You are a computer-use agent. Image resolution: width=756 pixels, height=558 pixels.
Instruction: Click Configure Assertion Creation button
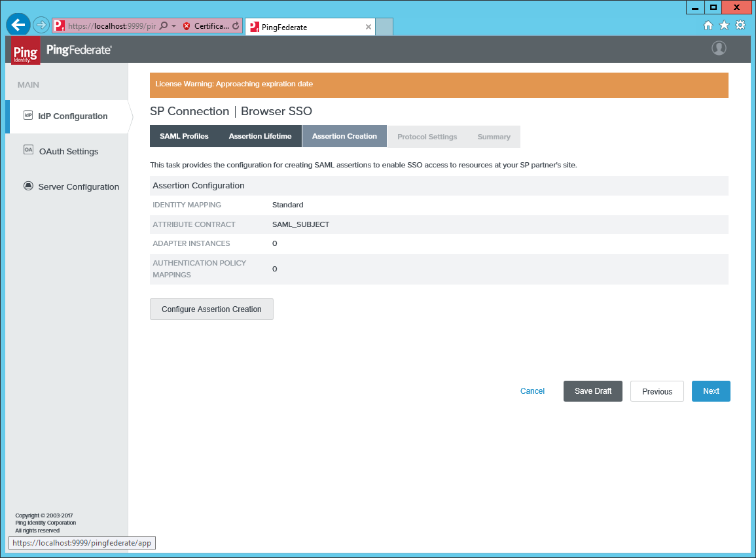[211, 309]
